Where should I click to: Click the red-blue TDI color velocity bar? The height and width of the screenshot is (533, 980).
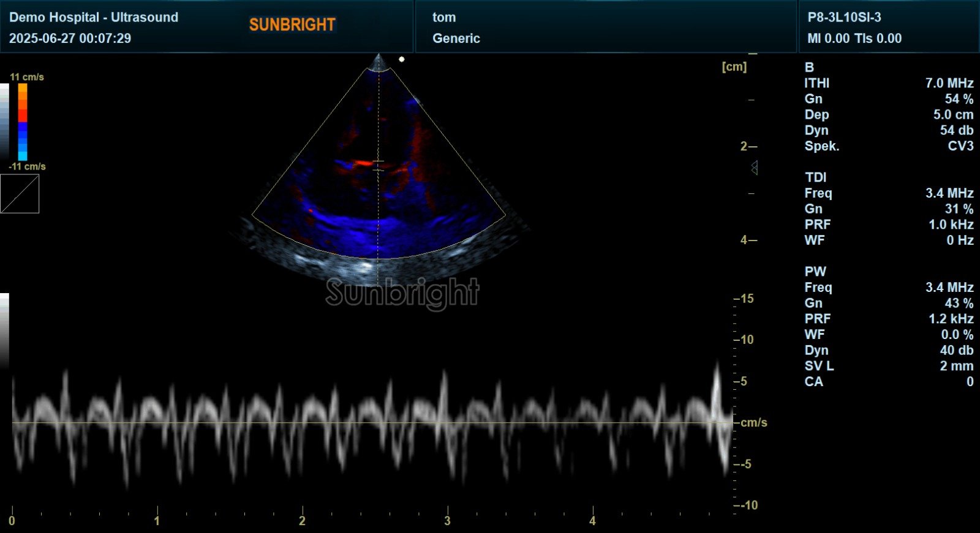click(23, 122)
